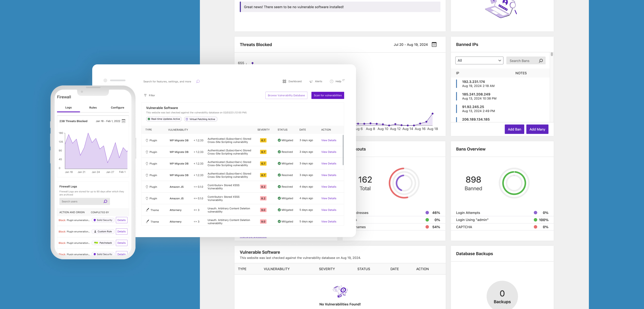Click the calendar icon for Threats Blocked
This screenshot has width=644, height=309.
click(434, 44)
